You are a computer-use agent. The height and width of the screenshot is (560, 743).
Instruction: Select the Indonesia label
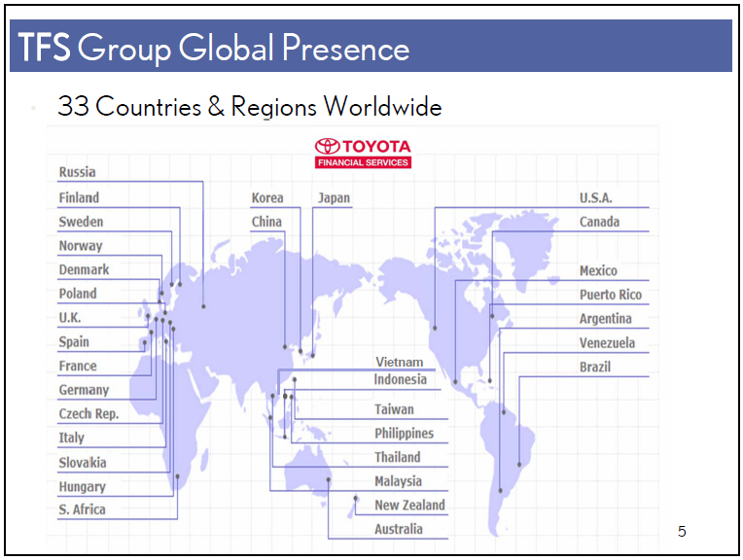pyautogui.click(x=401, y=379)
